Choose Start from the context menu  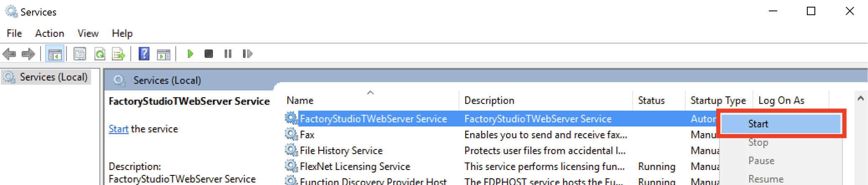[781, 124]
